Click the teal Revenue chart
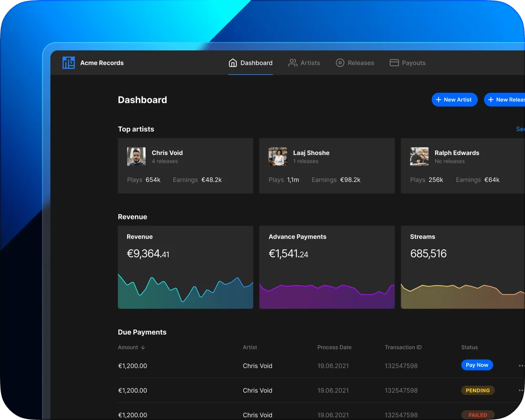This screenshot has width=525, height=420. [185, 291]
